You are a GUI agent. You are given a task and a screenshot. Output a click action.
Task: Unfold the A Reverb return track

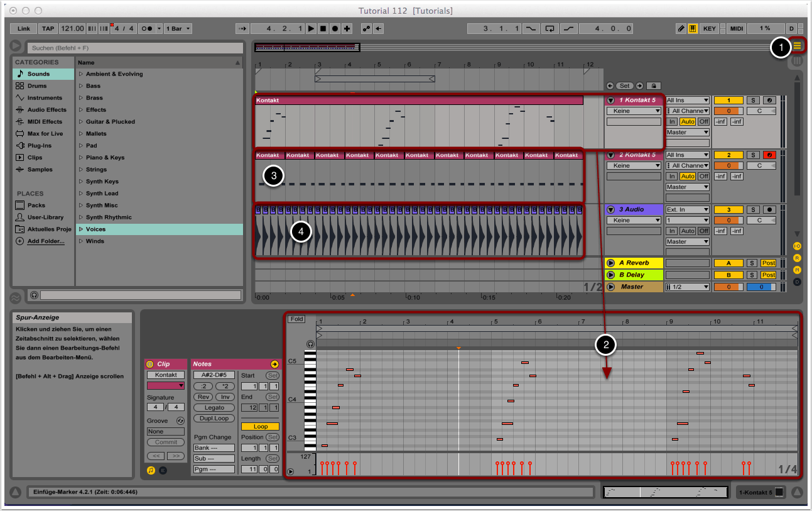tap(610, 263)
